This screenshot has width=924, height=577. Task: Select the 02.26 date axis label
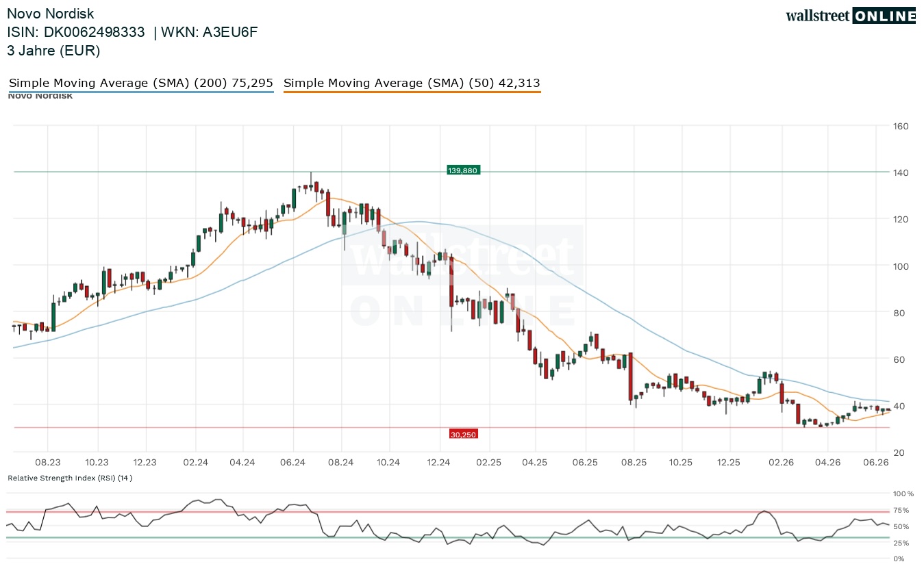[x=781, y=463]
